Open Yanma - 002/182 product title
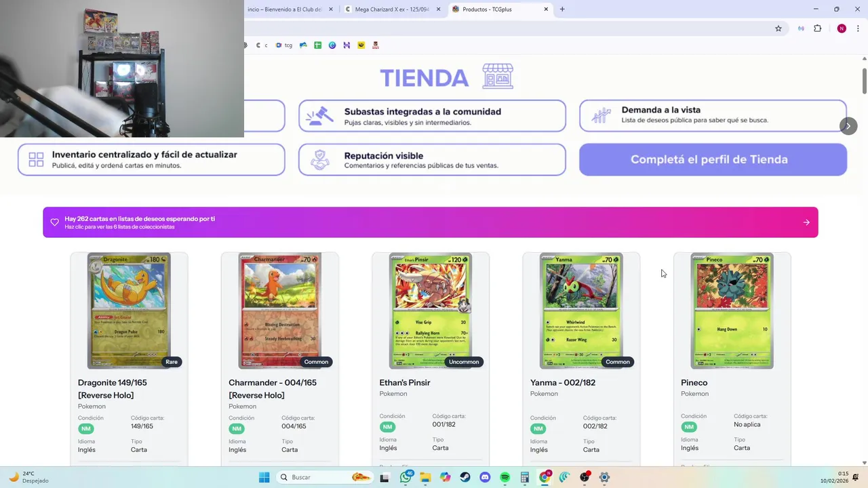Viewport: 868px width, 488px height. pos(563,383)
